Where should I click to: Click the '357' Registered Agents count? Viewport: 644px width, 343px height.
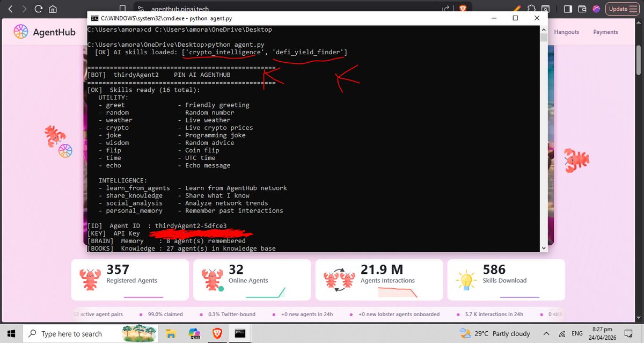(118, 269)
